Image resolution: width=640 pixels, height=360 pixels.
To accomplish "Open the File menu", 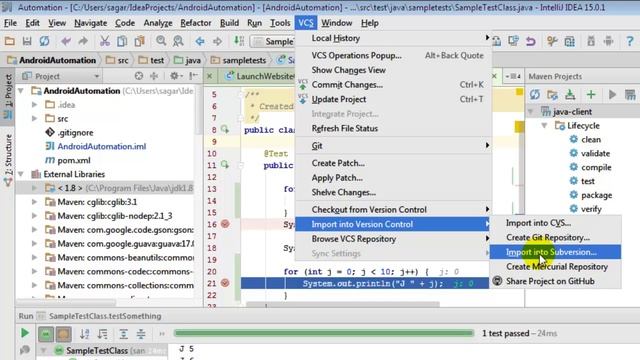I will 10,23.
